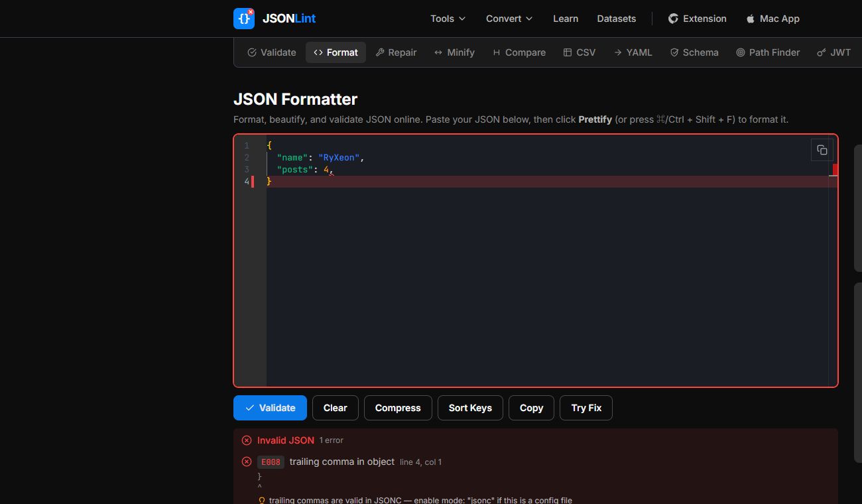Viewport: 862px width, 504px height.
Task: Click line number 4 in the editor gutter
Action: pyautogui.click(x=247, y=182)
